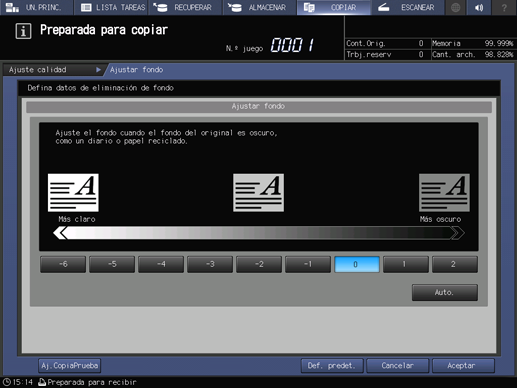517x388 pixels.
Task: Click the Preparada para recibir status text
Action: click(x=92, y=382)
